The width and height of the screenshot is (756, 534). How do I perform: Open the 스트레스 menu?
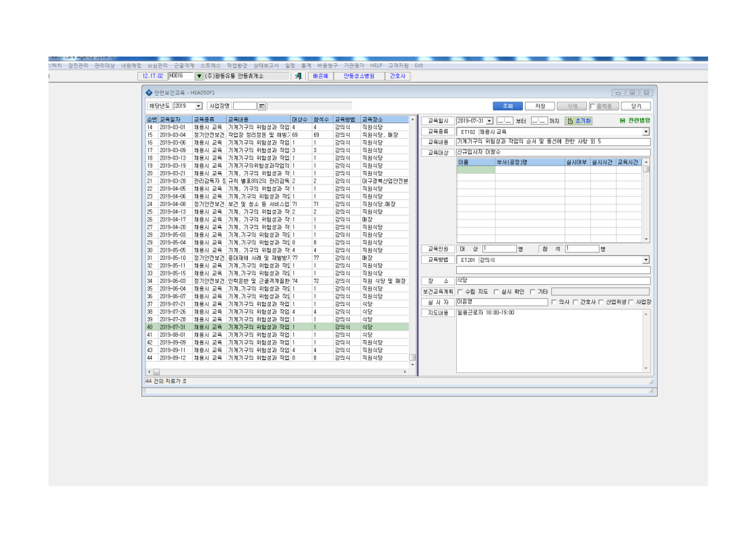pyautogui.click(x=210, y=65)
